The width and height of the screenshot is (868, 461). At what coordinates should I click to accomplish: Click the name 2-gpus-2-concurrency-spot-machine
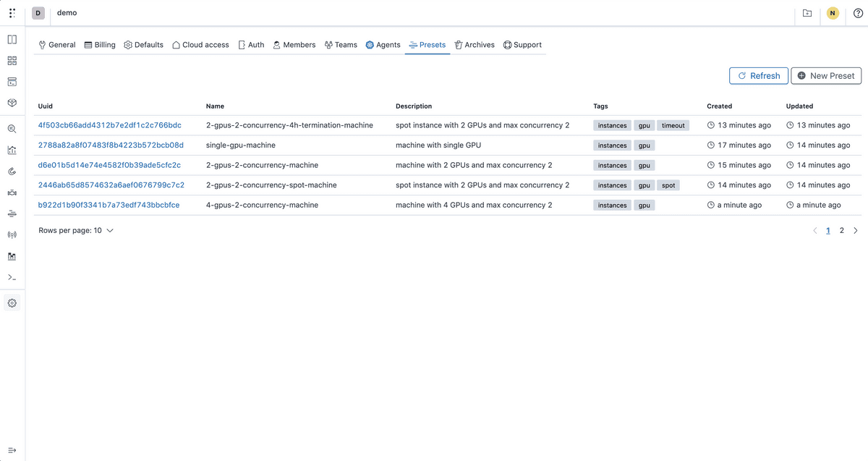coord(271,185)
